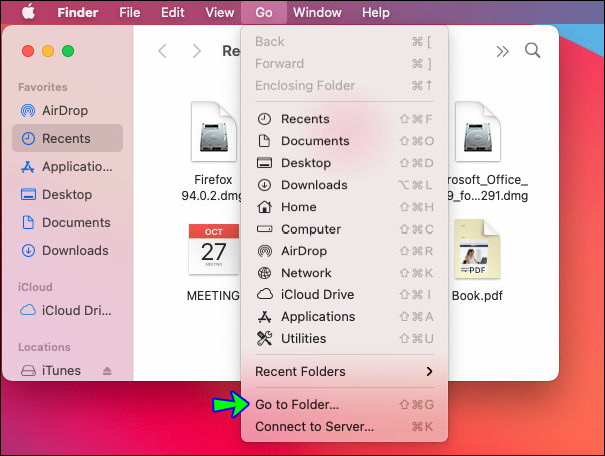Choose Computer in the Go menu

(x=345, y=229)
